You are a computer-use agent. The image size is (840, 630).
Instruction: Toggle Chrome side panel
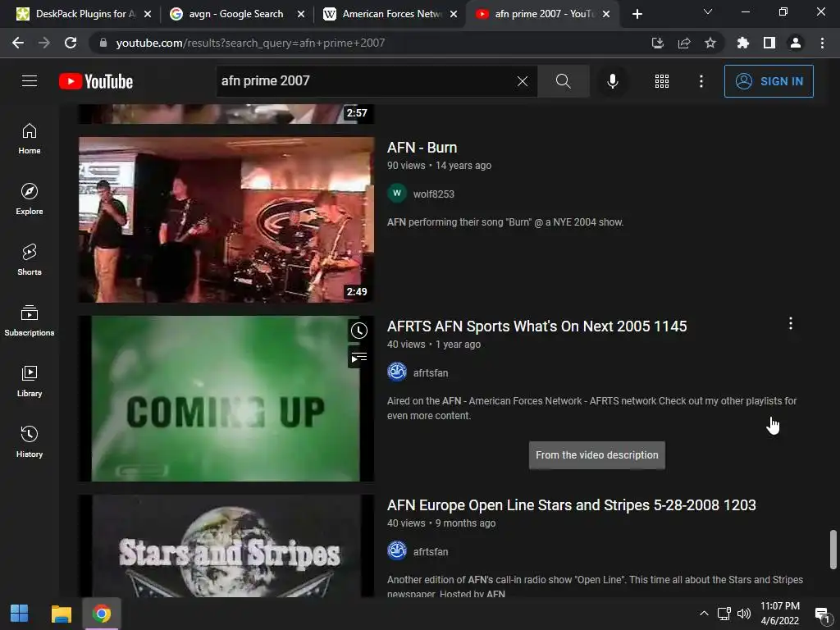tap(769, 43)
